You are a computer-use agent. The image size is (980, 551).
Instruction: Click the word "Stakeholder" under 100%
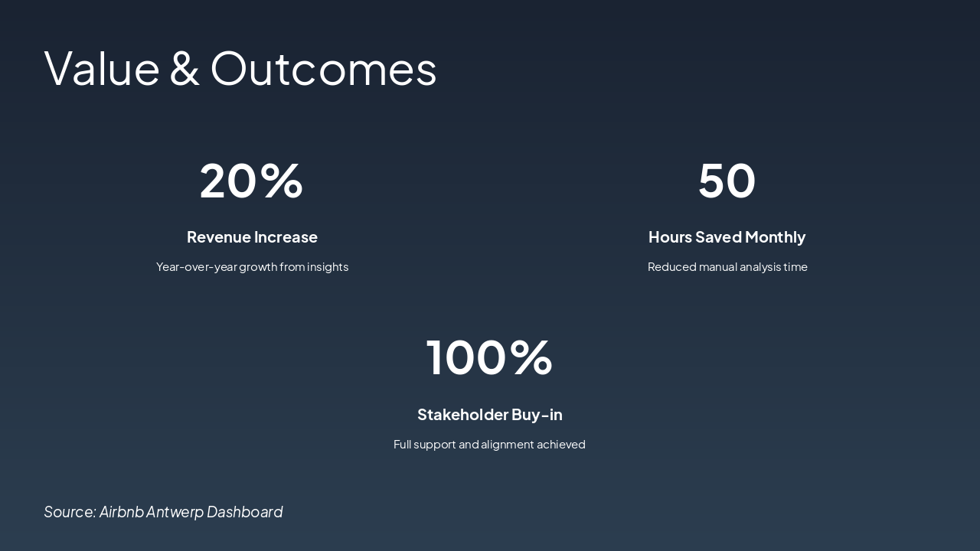pyautogui.click(x=462, y=415)
